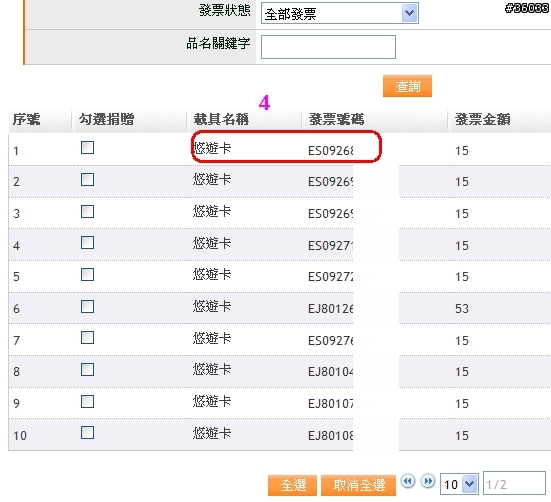Click the 勾選捐贈 column header
The image size is (551, 502).
pos(106,119)
